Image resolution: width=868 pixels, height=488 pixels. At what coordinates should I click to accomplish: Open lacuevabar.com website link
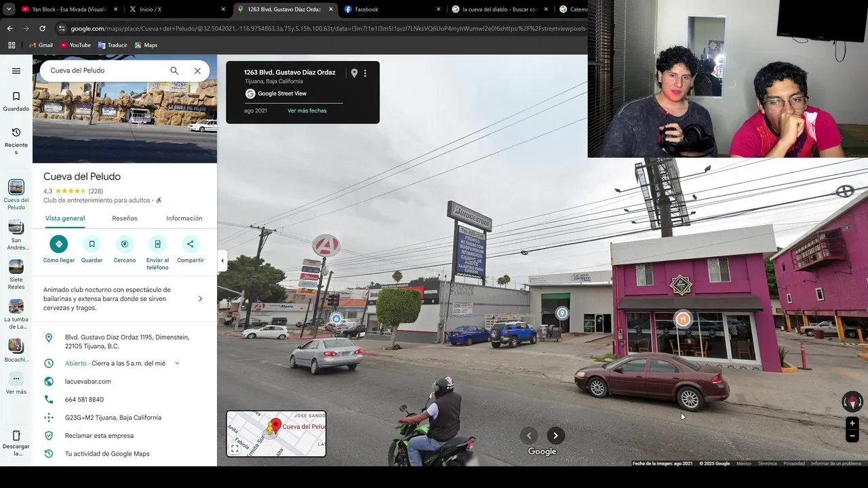pyautogui.click(x=87, y=382)
